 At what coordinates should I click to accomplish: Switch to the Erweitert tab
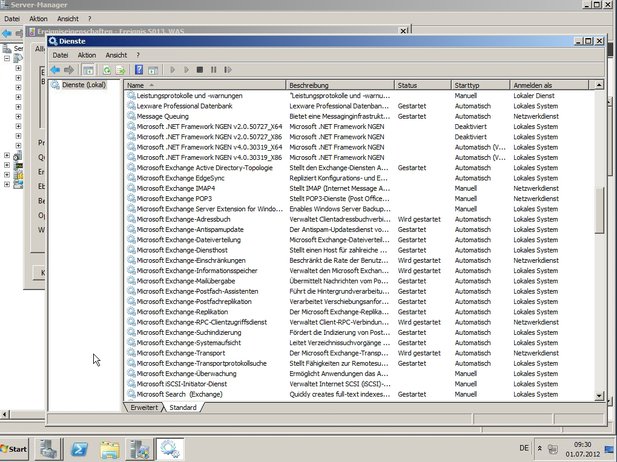(x=144, y=407)
